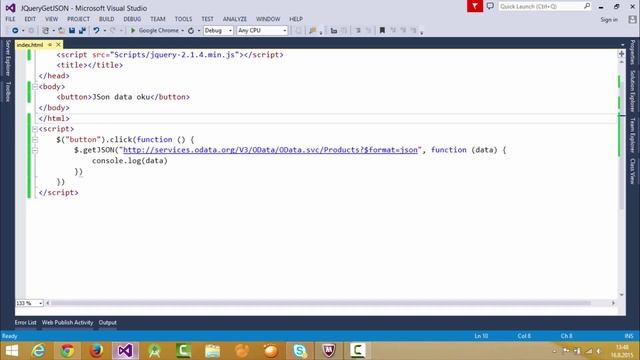
Task: Click the Visual Studio logo icon
Action: pyautogui.click(x=10, y=8)
